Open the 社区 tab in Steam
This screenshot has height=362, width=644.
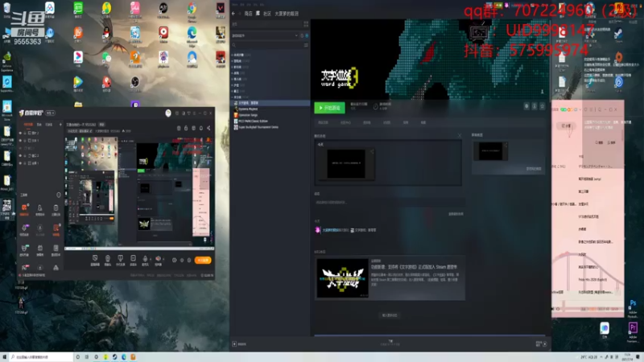267,14
